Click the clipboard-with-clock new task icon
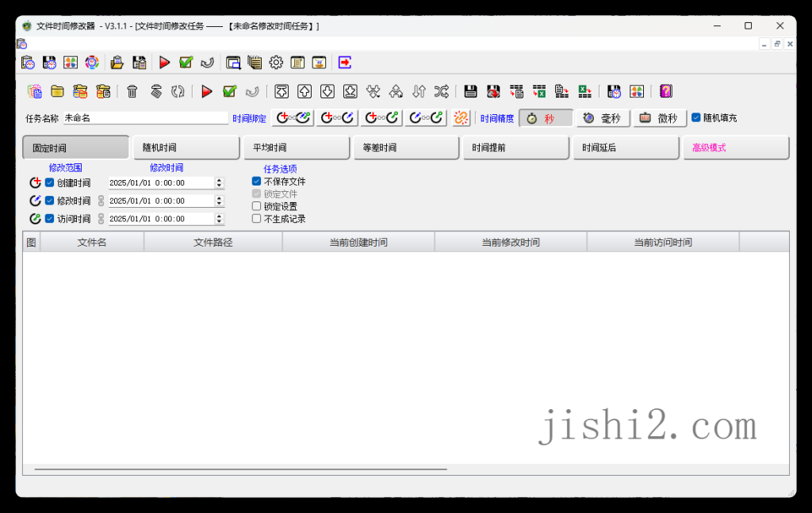The width and height of the screenshot is (812, 513). pos(28,63)
